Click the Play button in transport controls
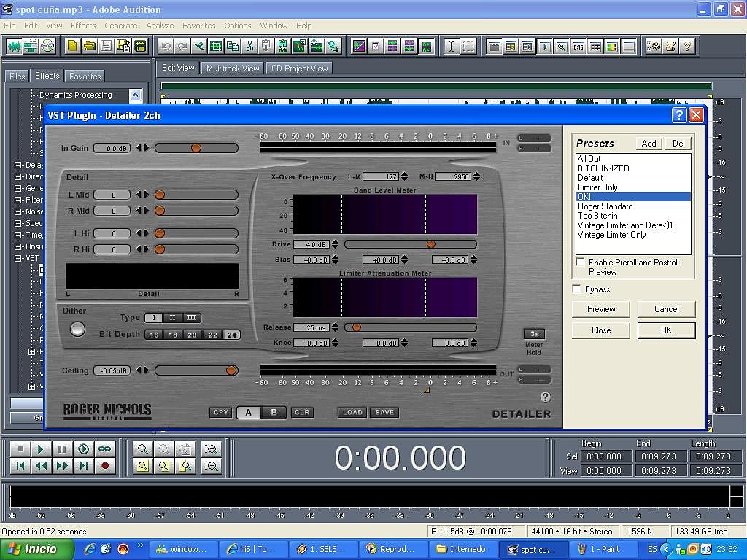The image size is (747, 560). (x=42, y=449)
